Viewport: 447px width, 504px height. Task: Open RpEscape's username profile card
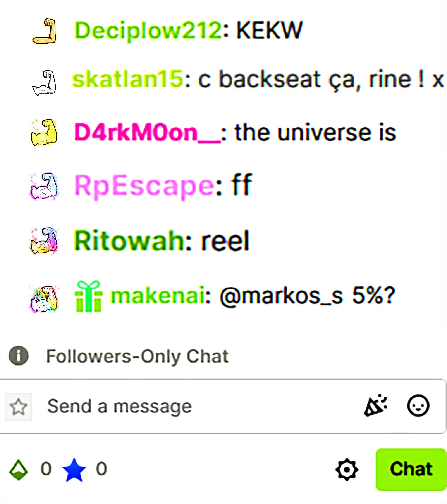point(144,187)
